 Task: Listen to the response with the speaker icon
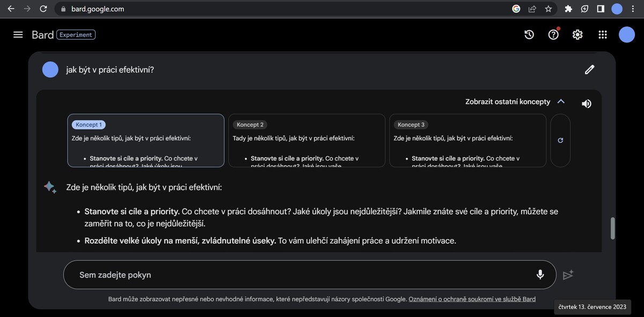pos(587,103)
